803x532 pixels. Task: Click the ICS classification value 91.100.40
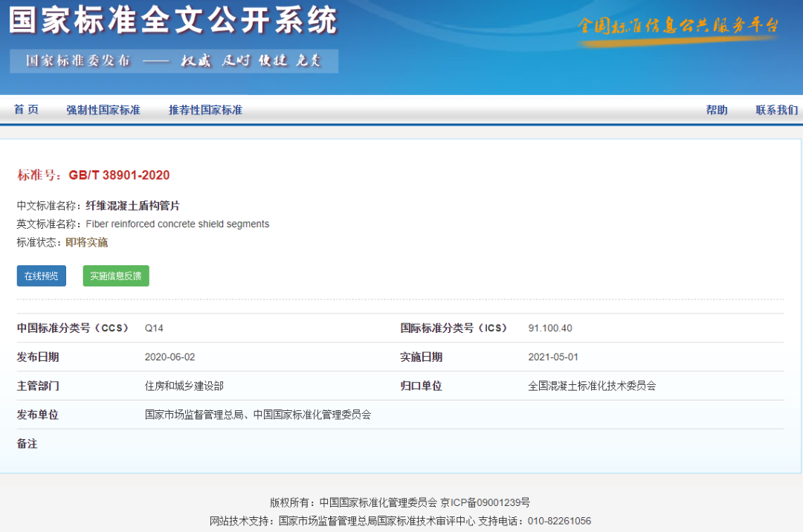(550, 328)
